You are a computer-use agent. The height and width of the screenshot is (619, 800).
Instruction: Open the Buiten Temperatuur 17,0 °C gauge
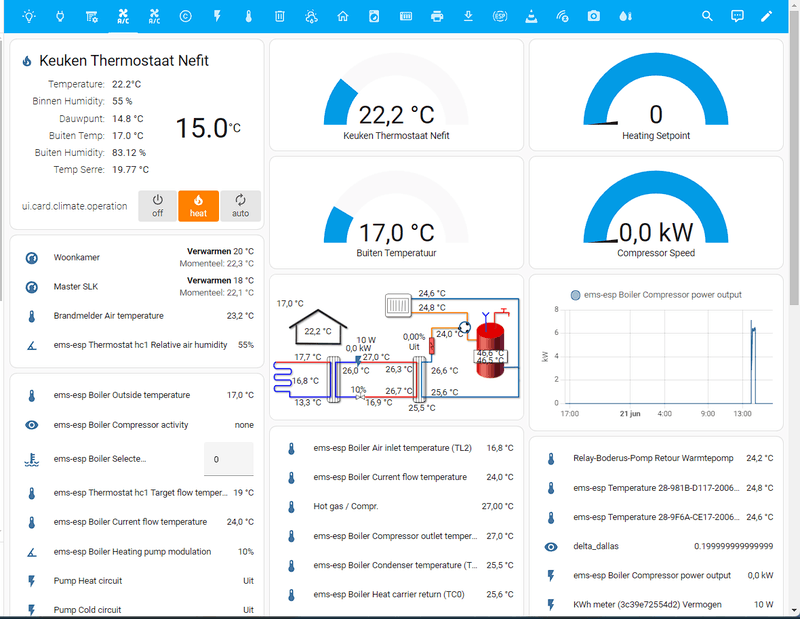[x=396, y=212]
